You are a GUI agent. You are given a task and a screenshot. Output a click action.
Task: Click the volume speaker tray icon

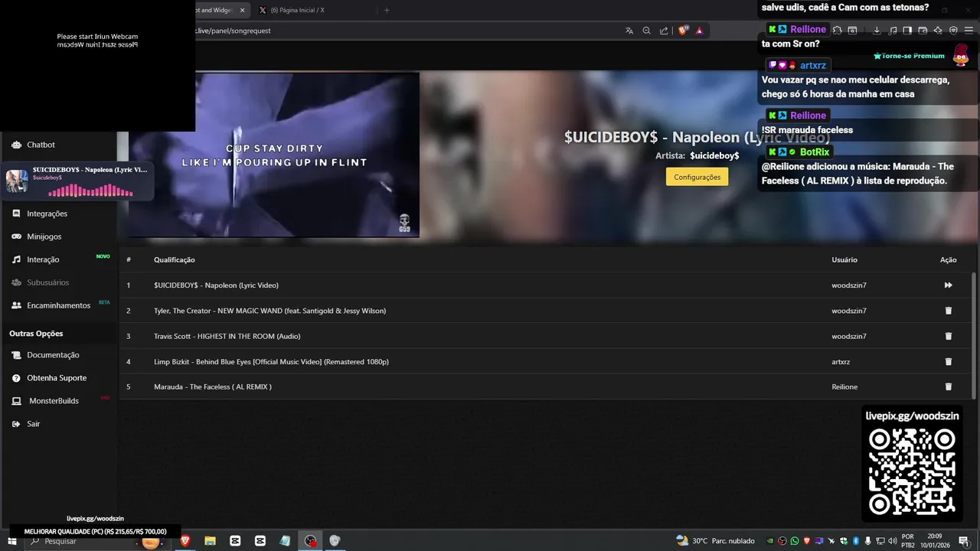893,541
